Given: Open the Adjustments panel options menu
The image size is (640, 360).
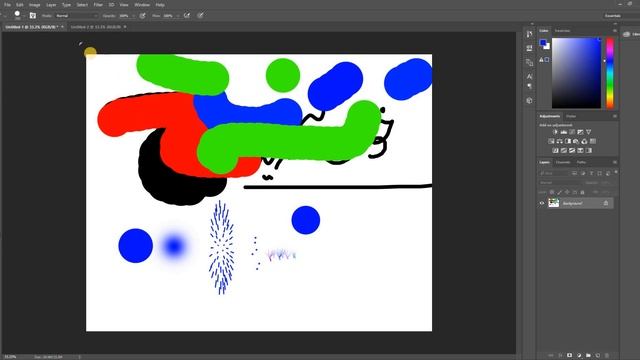Looking at the screenshot, I should [x=615, y=116].
